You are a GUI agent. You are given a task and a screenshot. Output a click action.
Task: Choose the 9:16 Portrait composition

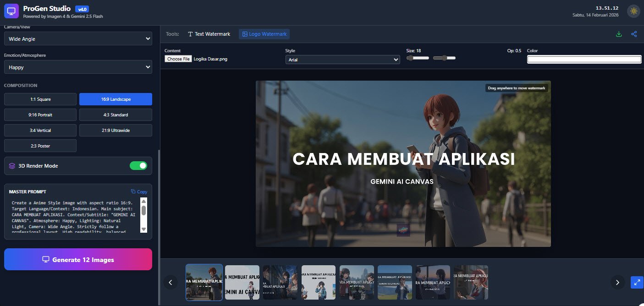tap(40, 115)
